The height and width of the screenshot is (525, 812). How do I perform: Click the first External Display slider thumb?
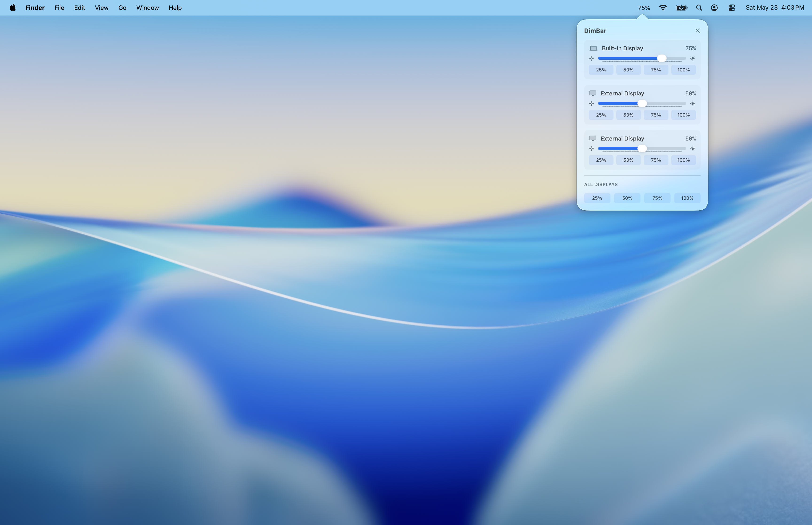point(642,103)
